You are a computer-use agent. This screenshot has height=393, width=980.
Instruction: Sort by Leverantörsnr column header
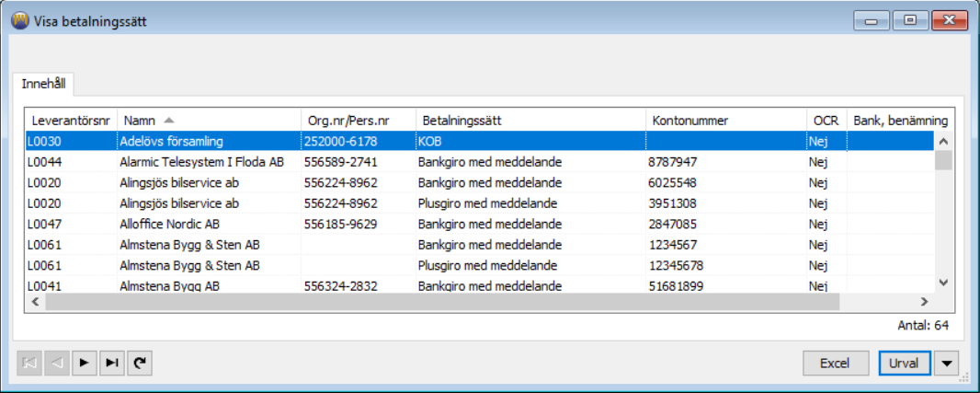coord(72,120)
